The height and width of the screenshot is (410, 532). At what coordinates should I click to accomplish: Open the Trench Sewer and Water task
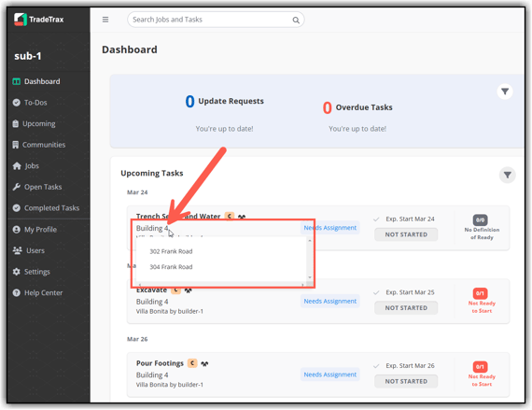pyautogui.click(x=178, y=216)
